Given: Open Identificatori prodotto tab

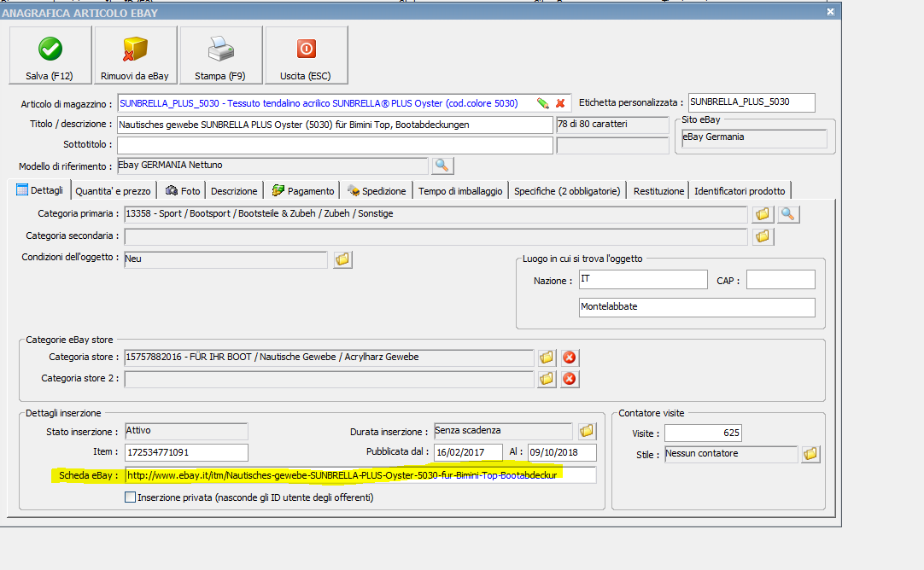Looking at the screenshot, I should coord(740,191).
